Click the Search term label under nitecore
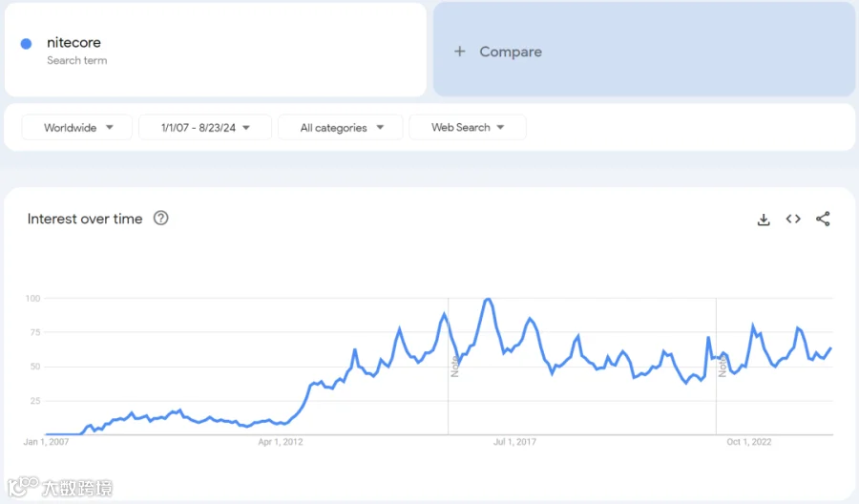Viewport: 859px width, 504px height. (x=76, y=60)
